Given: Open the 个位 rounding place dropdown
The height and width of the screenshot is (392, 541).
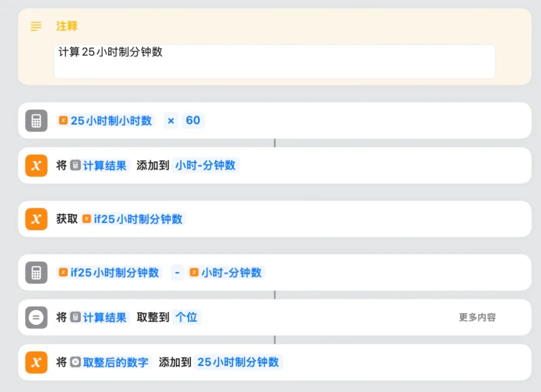Looking at the screenshot, I should [x=186, y=317].
